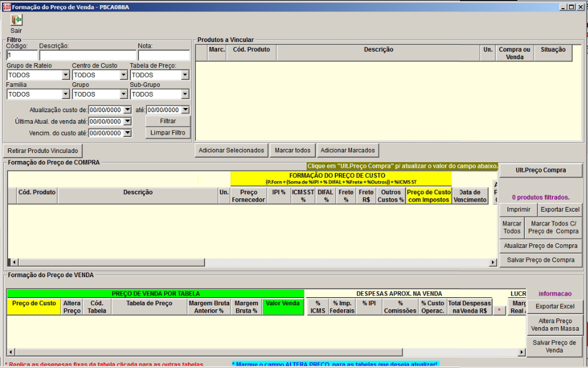Click the Marcar todos button below the products list
The height and width of the screenshot is (368, 588).
click(x=292, y=150)
